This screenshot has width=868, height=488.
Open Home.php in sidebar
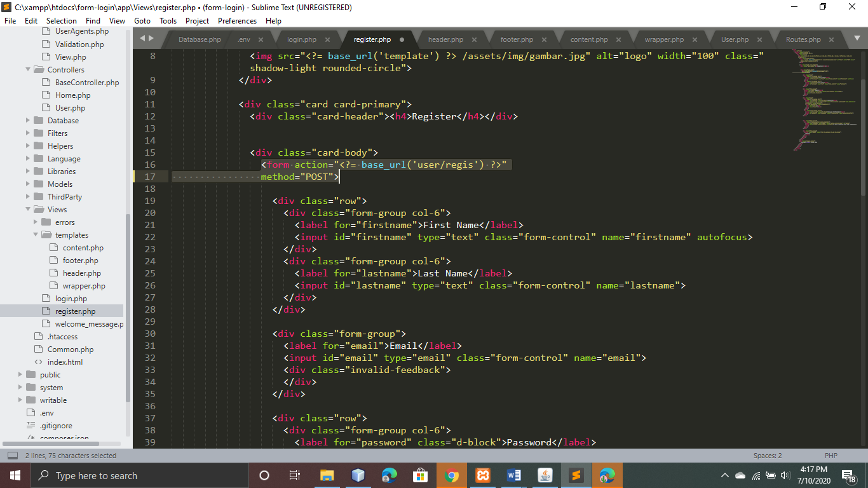[72, 95]
